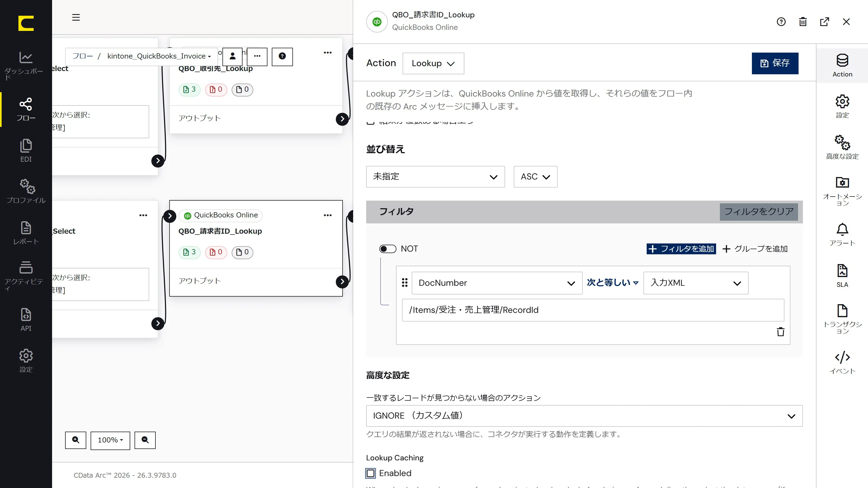Zoom in on the flow canvas

coord(76,440)
